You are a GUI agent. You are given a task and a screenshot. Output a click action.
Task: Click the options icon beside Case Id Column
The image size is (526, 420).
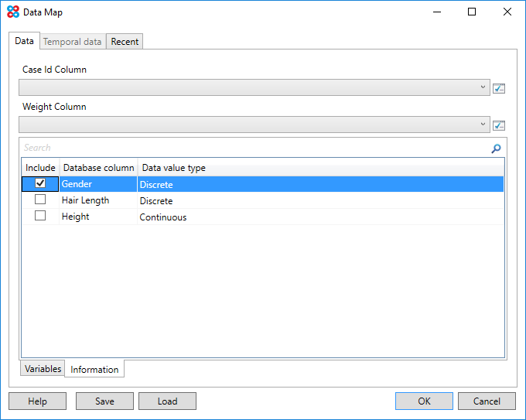click(x=499, y=88)
